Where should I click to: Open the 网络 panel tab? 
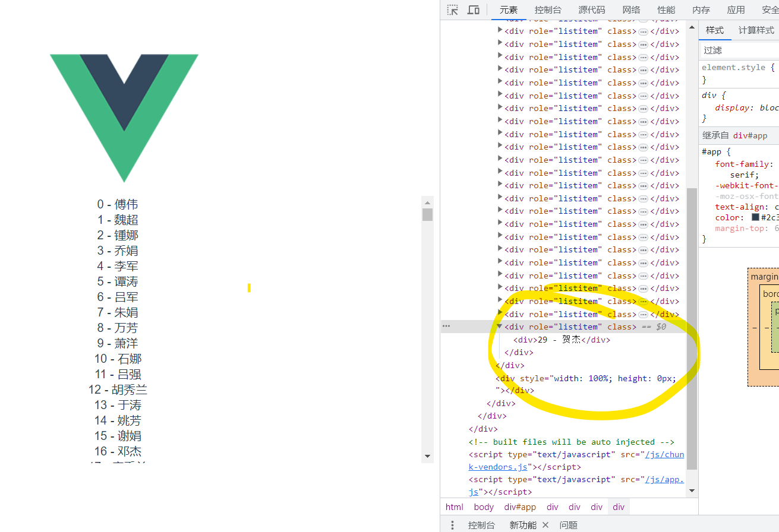pos(631,10)
